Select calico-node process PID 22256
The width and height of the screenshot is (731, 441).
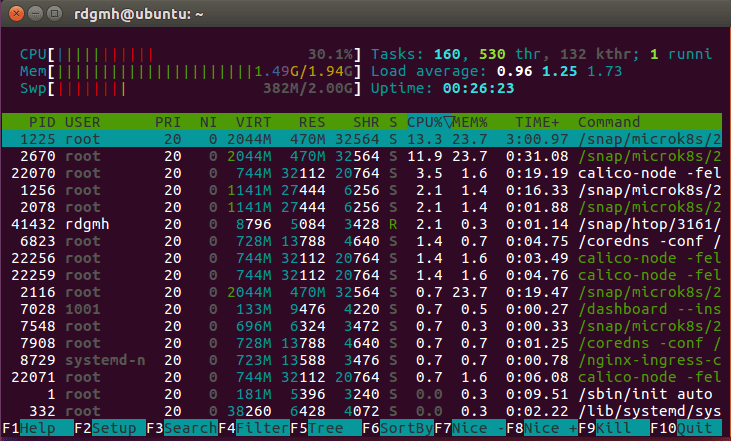click(x=362, y=258)
